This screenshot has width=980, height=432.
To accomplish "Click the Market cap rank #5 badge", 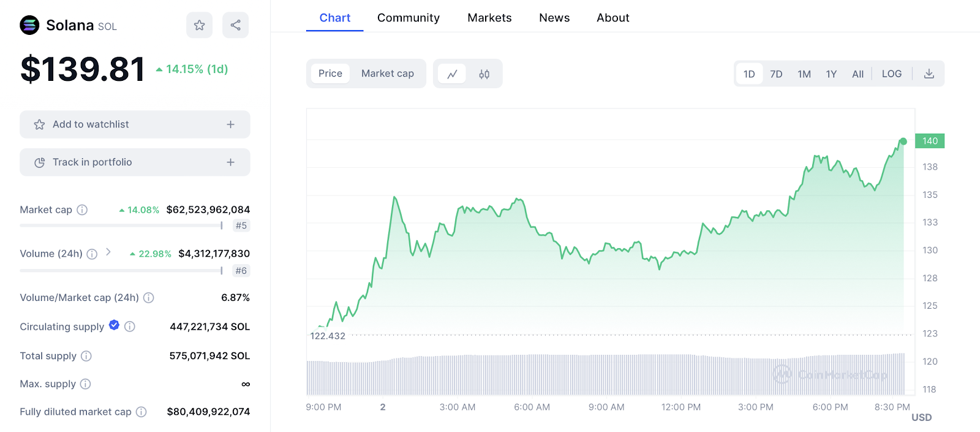I will coord(241,225).
